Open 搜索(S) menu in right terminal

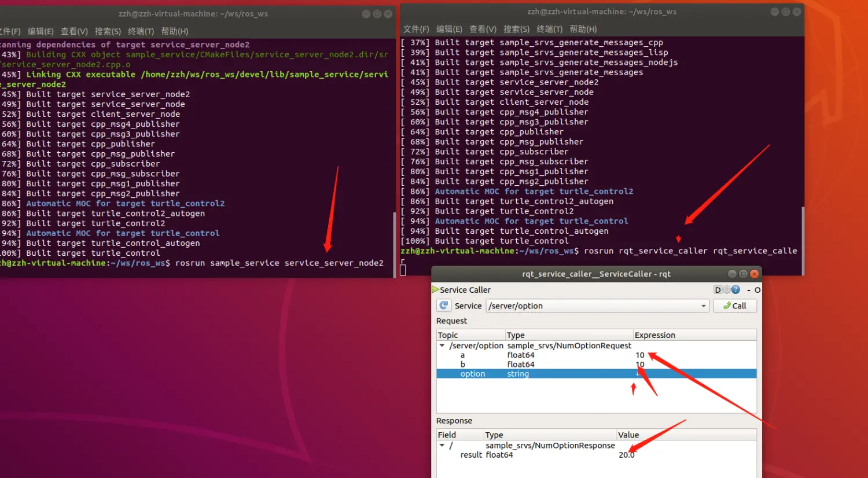(516, 29)
